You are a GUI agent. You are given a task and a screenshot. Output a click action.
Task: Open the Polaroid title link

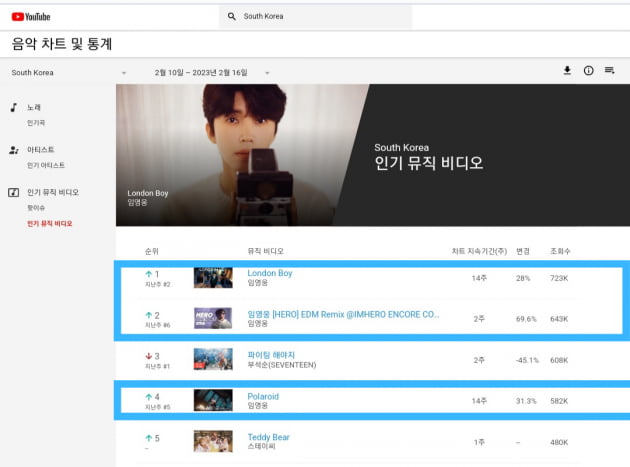pos(263,396)
